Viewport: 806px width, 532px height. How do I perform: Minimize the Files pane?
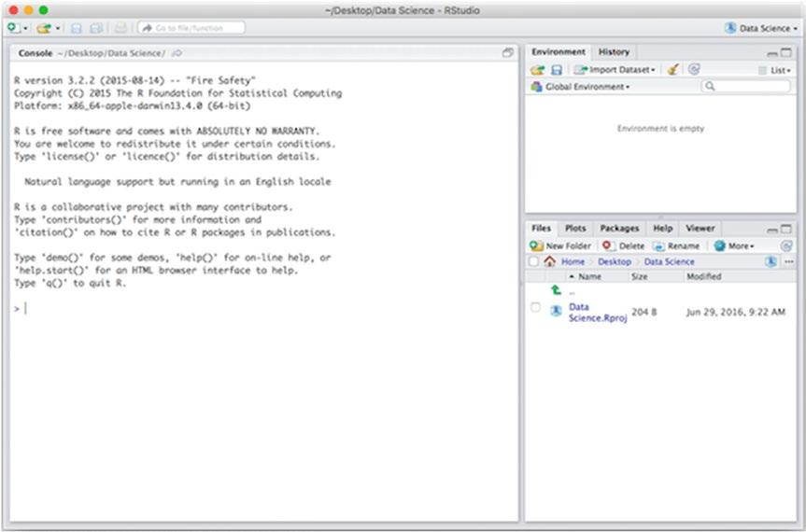(772, 230)
